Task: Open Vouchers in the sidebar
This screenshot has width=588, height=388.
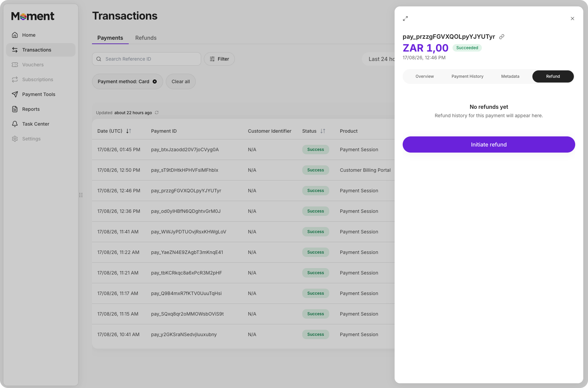Action: coord(41,65)
